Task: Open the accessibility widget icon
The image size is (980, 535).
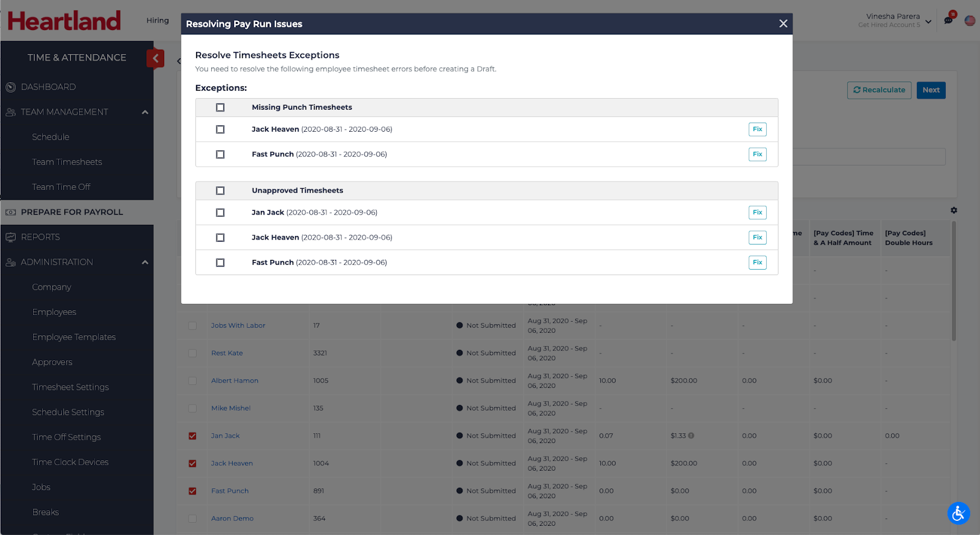Action: click(x=959, y=513)
